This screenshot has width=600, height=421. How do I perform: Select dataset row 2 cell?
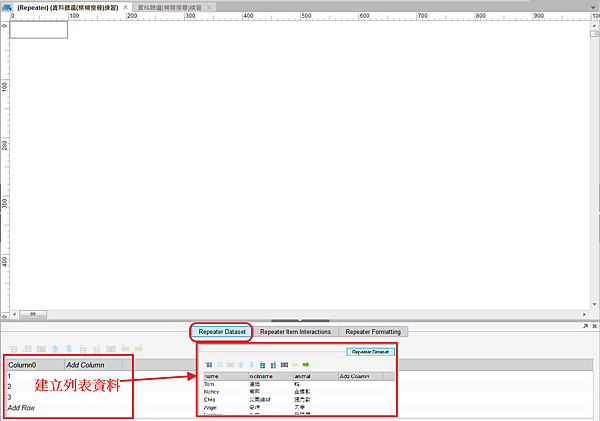click(x=36, y=387)
